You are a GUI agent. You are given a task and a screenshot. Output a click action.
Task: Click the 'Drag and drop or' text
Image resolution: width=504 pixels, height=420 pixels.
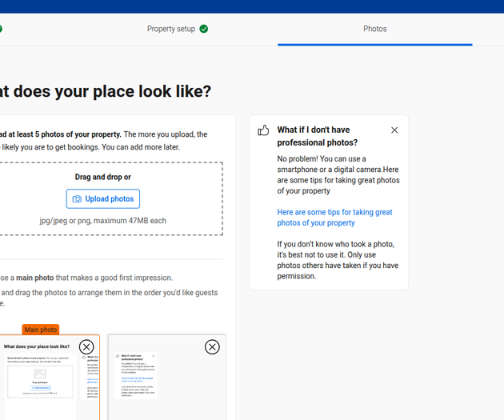[103, 177]
